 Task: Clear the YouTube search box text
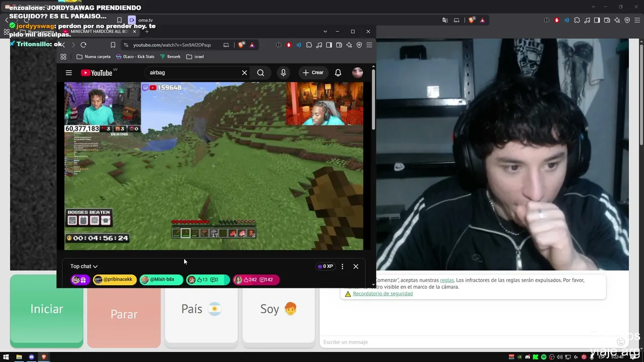245,73
